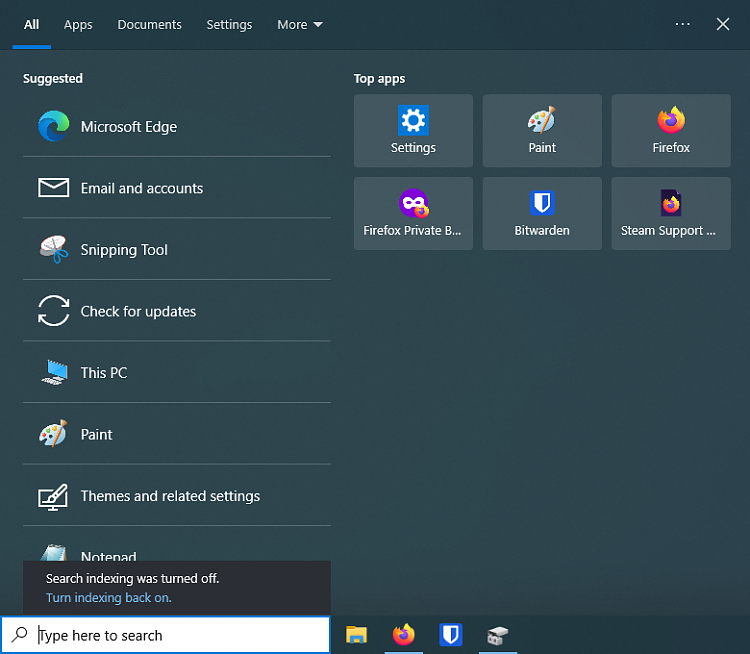Open the Steam Support tile
Viewport: 750px width, 654px height.
[671, 213]
